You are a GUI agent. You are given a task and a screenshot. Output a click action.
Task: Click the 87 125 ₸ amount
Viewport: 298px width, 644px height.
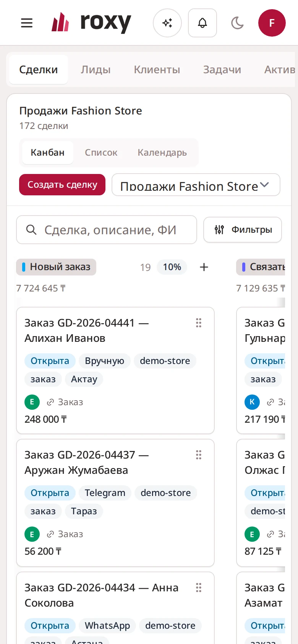click(x=263, y=551)
